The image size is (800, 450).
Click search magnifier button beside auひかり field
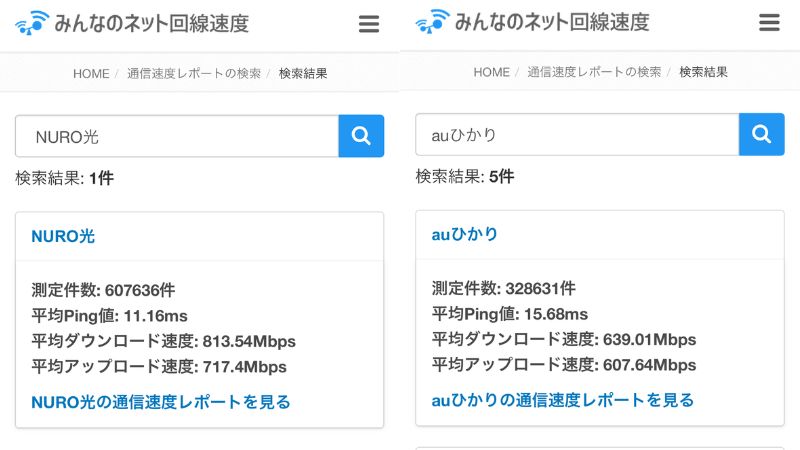pos(762,134)
